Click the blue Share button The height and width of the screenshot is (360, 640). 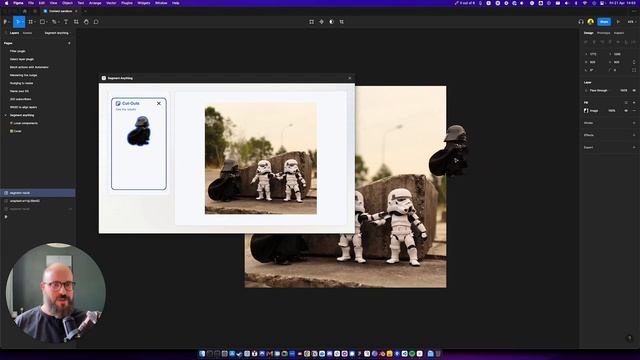pyautogui.click(x=604, y=22)
